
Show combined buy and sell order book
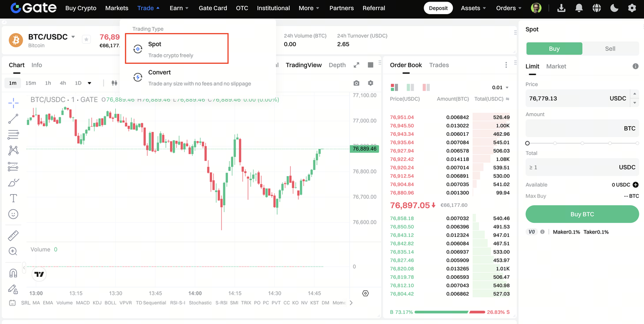[x=394, y=87]
